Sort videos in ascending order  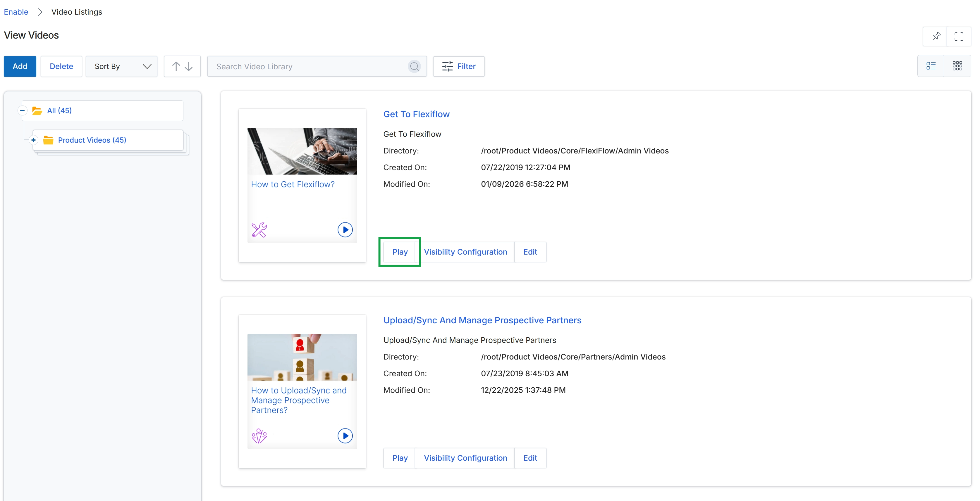tap(176, 67)
